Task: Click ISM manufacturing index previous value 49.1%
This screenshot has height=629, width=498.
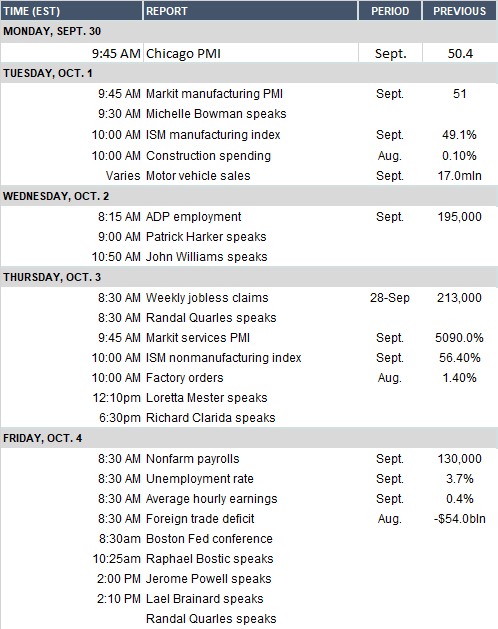Action: pyautogui.click(x=459, y=135)
